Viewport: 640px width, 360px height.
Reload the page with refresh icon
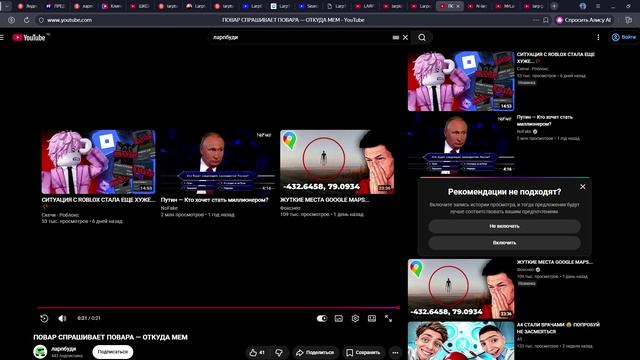pyautogui.click(x=27, y=20)
